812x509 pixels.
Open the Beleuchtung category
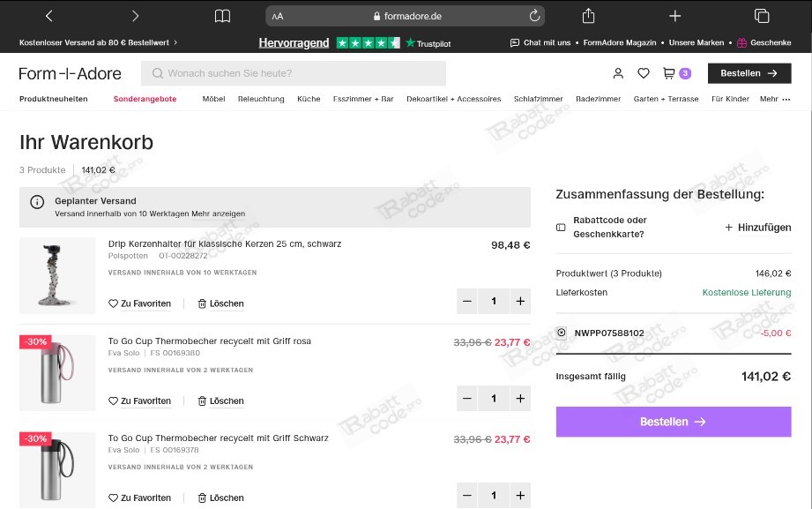[261, 99]
